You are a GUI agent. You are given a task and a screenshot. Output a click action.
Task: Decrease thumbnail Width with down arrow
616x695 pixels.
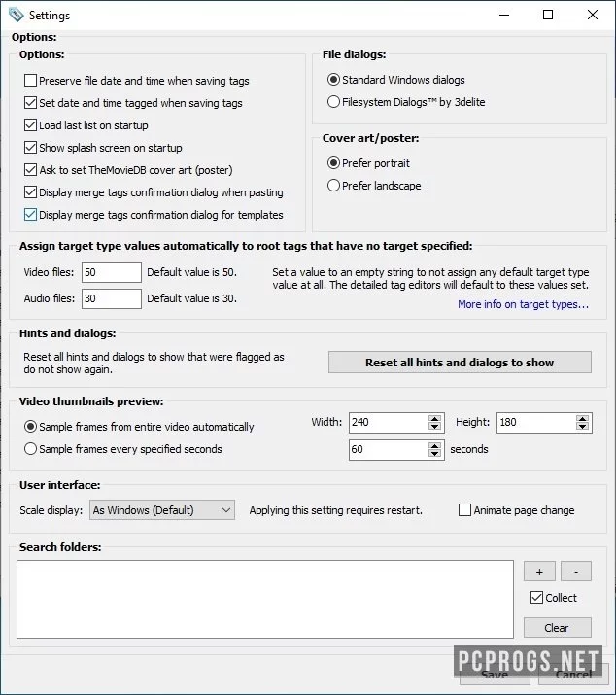[434, 427]
